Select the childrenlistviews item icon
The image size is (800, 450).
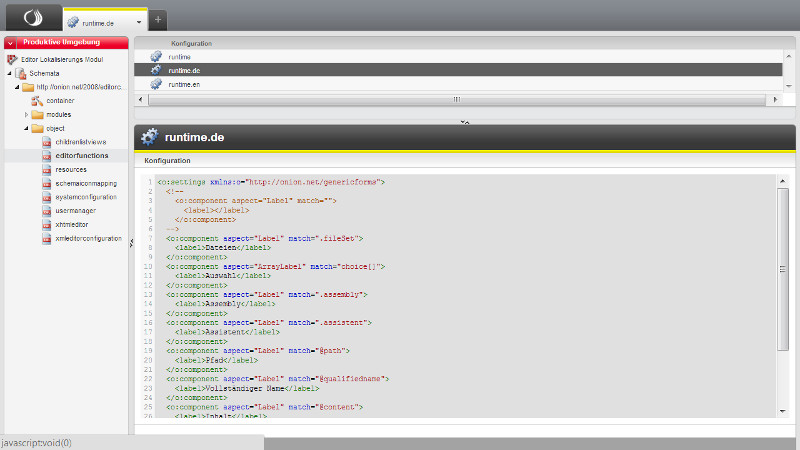click(x=46, y=143)
